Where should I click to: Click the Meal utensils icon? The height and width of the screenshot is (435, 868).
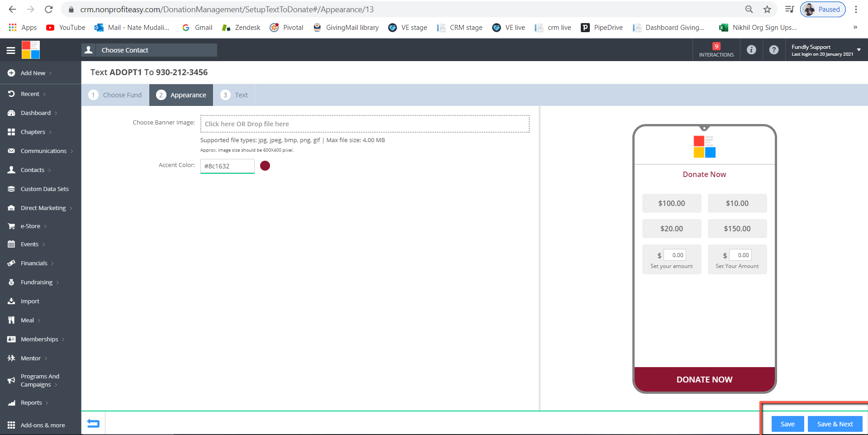[11, 320]
